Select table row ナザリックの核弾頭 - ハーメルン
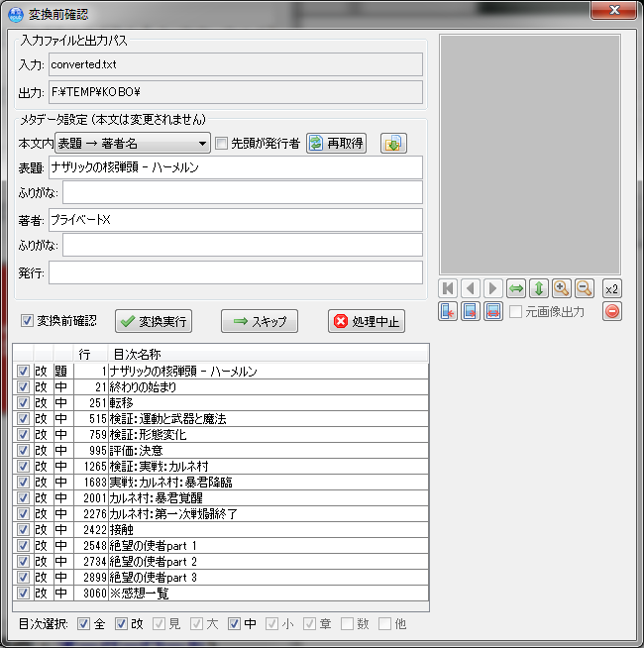644x648 pixels. click(x=221, y=372)
